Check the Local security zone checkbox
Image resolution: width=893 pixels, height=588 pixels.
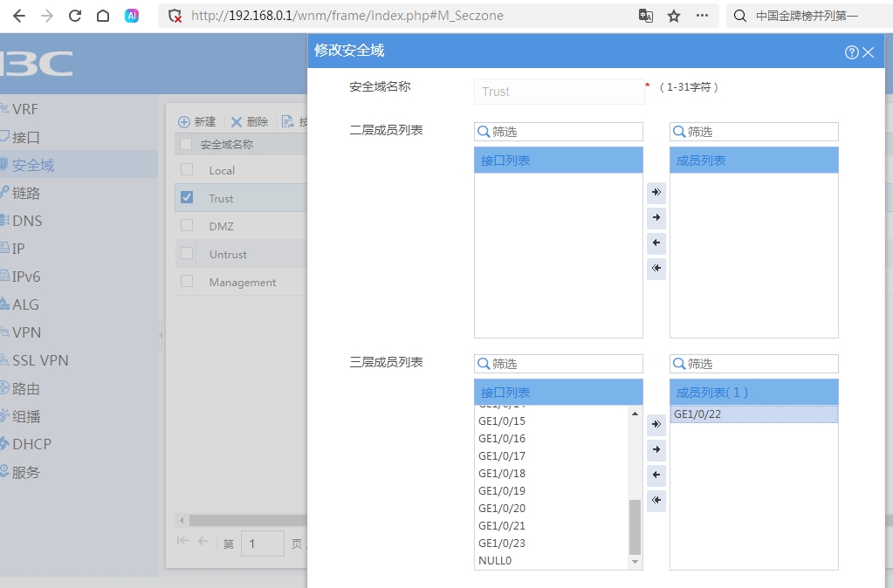click(x=186, y=169)
